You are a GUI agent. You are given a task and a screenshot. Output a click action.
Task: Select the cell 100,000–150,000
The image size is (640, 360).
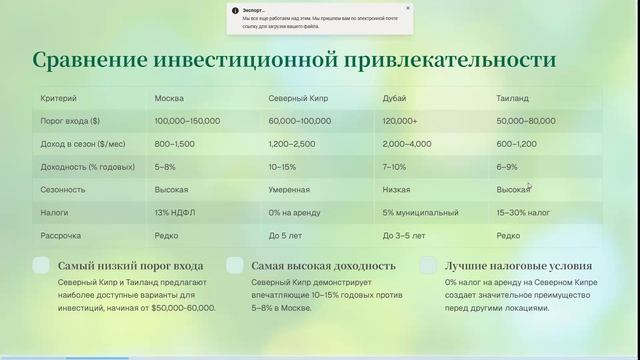pyautogui.click(x=187, y=121)
